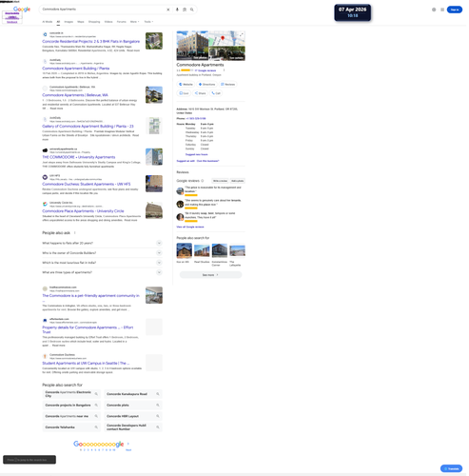Screen dimensions: 469x476
Task: Clear the search box with the X icon
Action: coord(168,10)
